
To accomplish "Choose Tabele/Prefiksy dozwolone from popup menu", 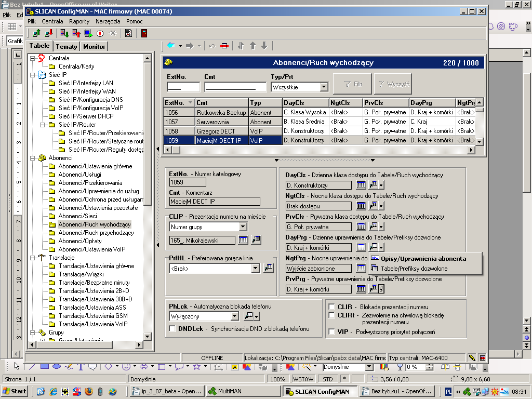I will click(x=425, y=269).
